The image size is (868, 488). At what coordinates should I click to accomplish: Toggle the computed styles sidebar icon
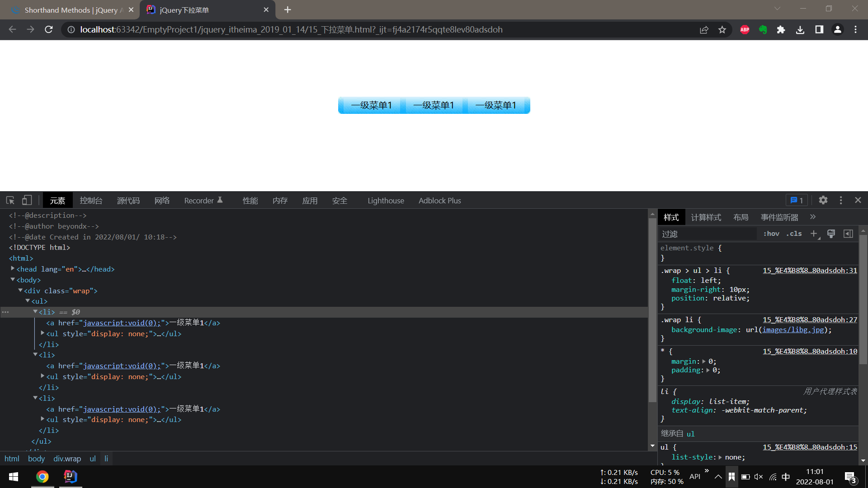pos(848,234)
